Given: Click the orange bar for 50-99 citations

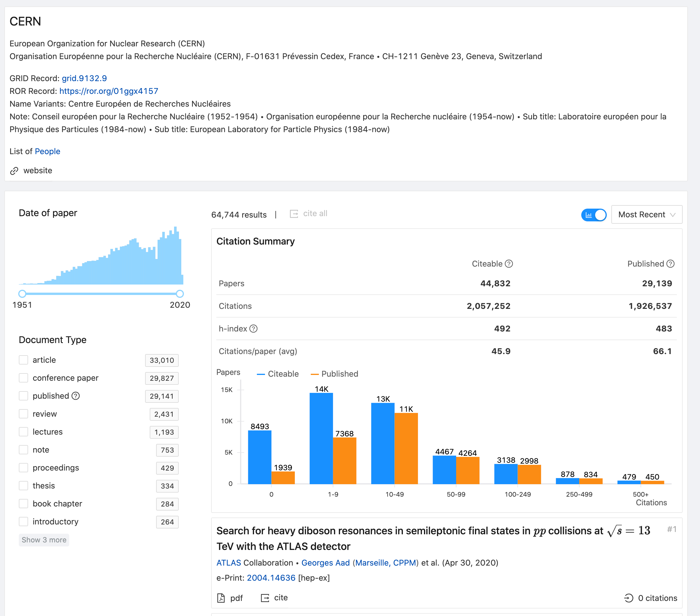Looking at the screenshot, I should point(467,470).
